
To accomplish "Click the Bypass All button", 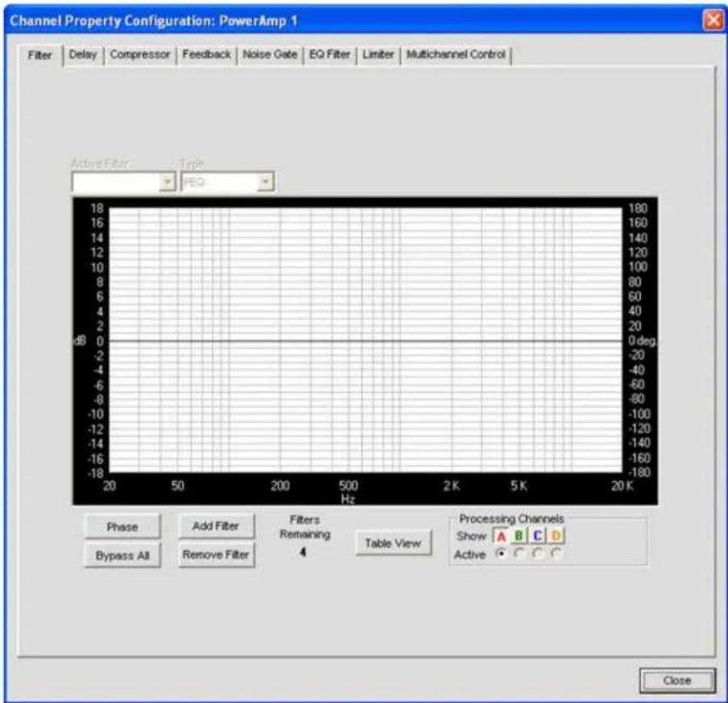I will pos(122,556).
